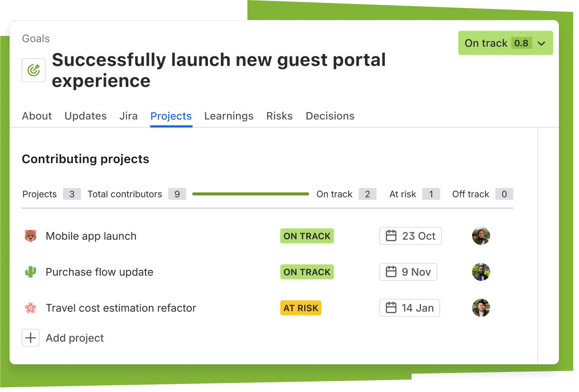
Task: Switch to the Risks tab
Action: coord(279,116)
